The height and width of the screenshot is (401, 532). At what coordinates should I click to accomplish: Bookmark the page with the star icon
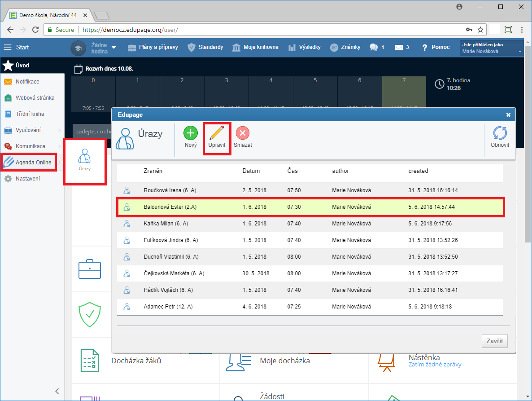tap(480, 30)
